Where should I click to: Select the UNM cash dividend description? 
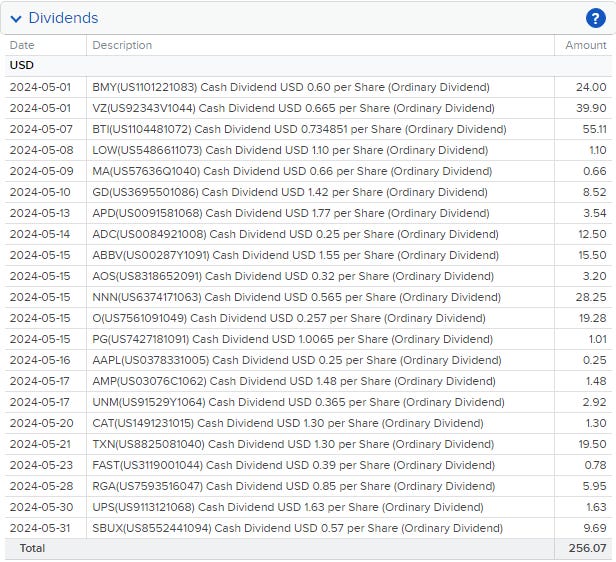click(298, 402)
